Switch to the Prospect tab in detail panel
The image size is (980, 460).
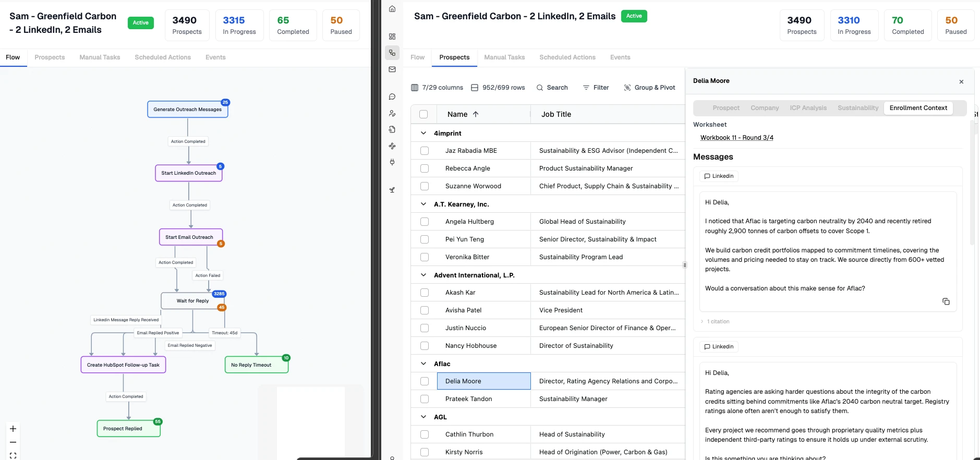(726, 108)
